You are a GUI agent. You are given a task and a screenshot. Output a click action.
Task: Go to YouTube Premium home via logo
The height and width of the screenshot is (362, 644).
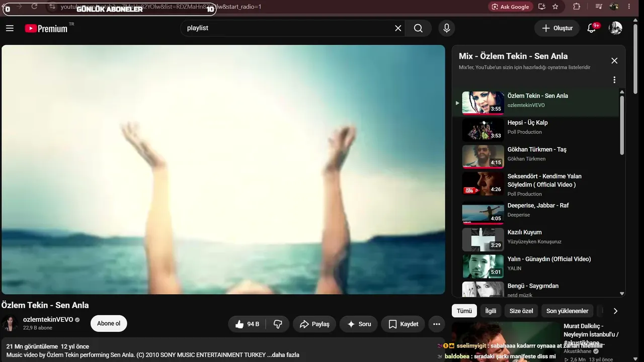(46, 29)
